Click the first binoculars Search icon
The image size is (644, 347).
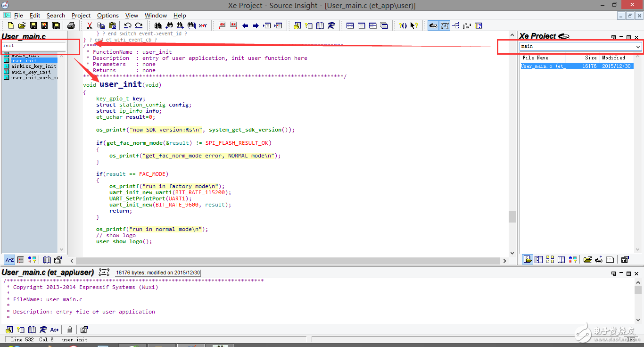pos(157,25)
